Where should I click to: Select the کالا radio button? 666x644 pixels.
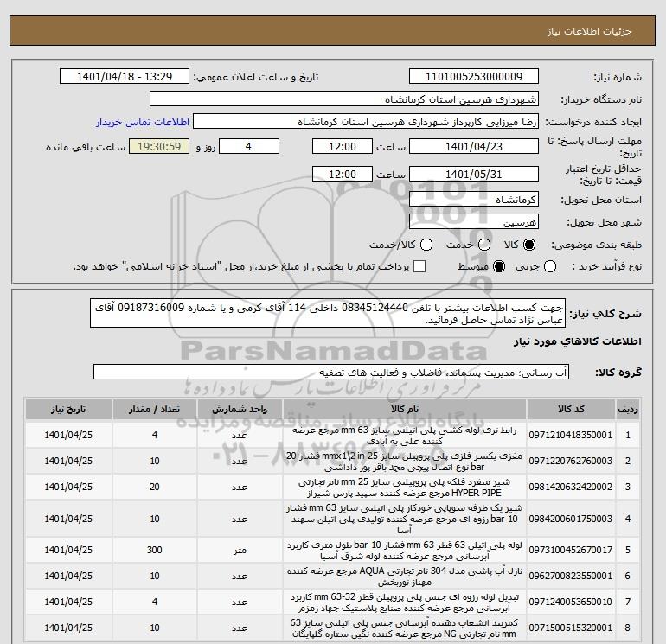tap(529, 245)
